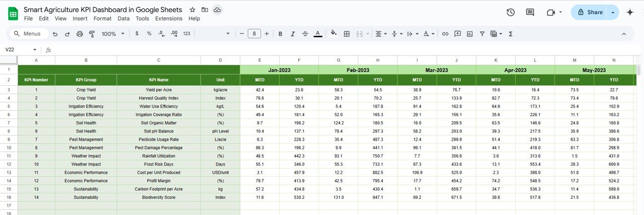Viewport: 644px width, 215px height.
Task: Redo the last action
Action: (67, 34)
